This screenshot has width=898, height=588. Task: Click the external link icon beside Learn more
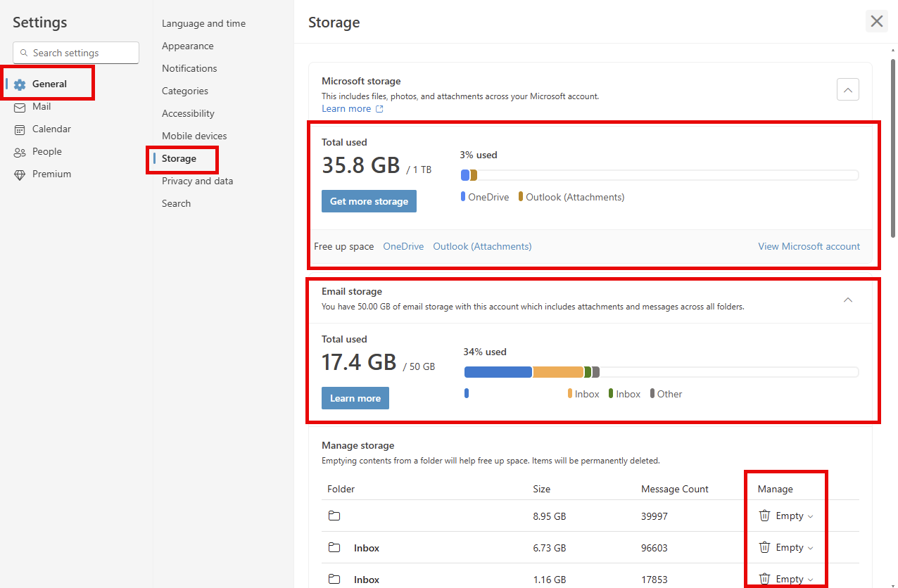[x=379, y=109]
